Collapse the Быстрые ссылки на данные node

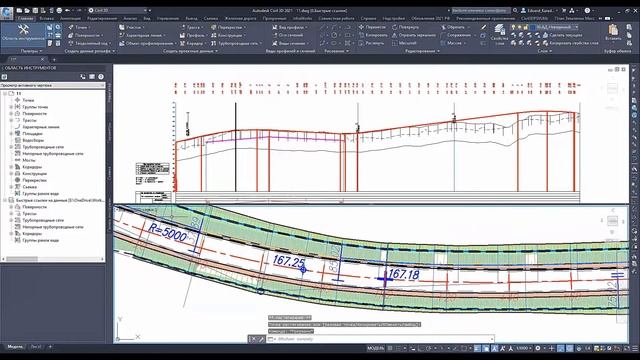(x=5, y=200)
